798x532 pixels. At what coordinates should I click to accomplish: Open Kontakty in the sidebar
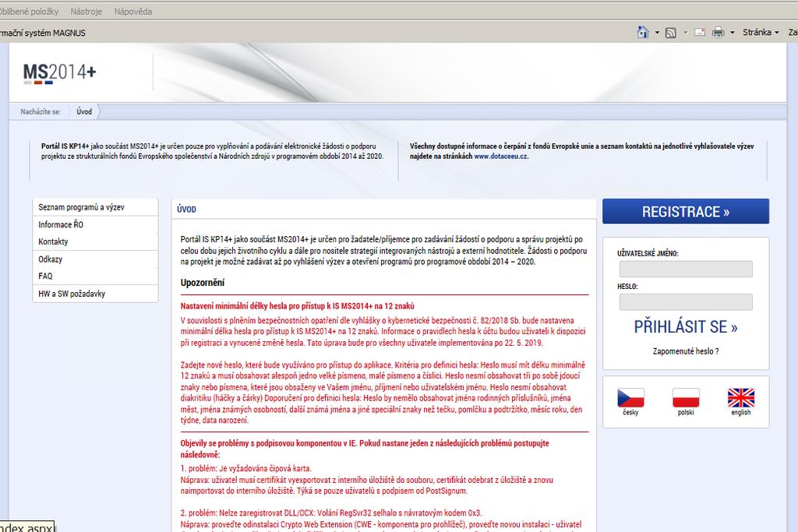click(95, 241)
